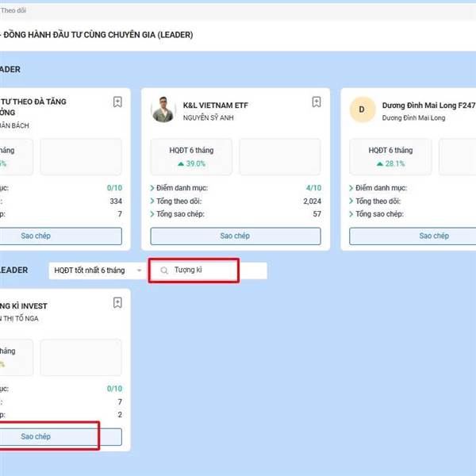This screenshot has height=476, width=476.
Task: Click the 2,024 followers value
Action: point(312,202)
